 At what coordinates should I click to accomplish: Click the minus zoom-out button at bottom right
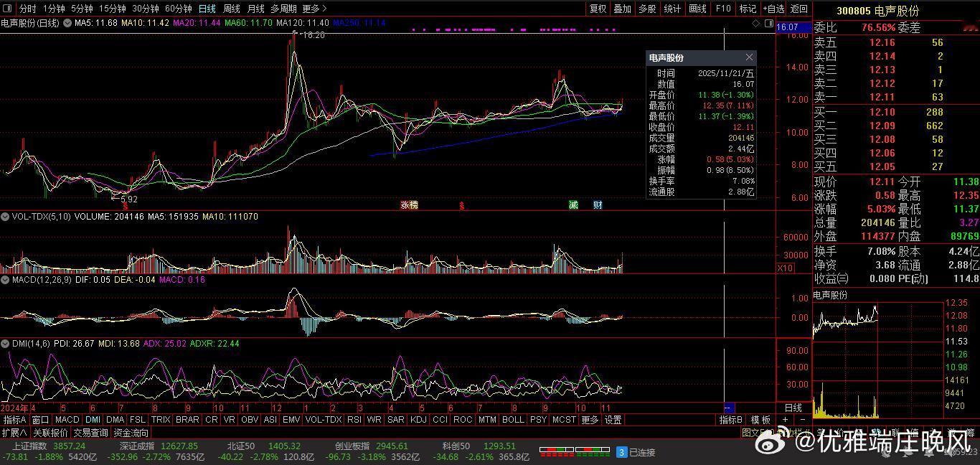[802, 420]
